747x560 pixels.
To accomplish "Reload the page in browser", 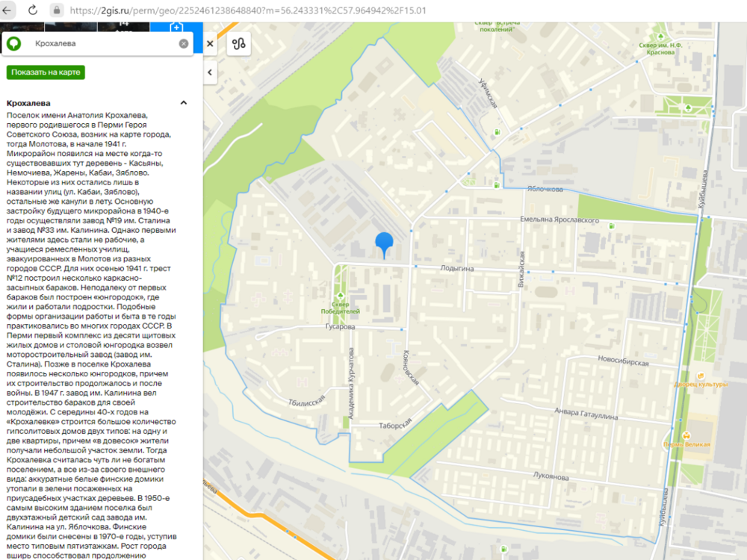I will [x=33, y=10].
